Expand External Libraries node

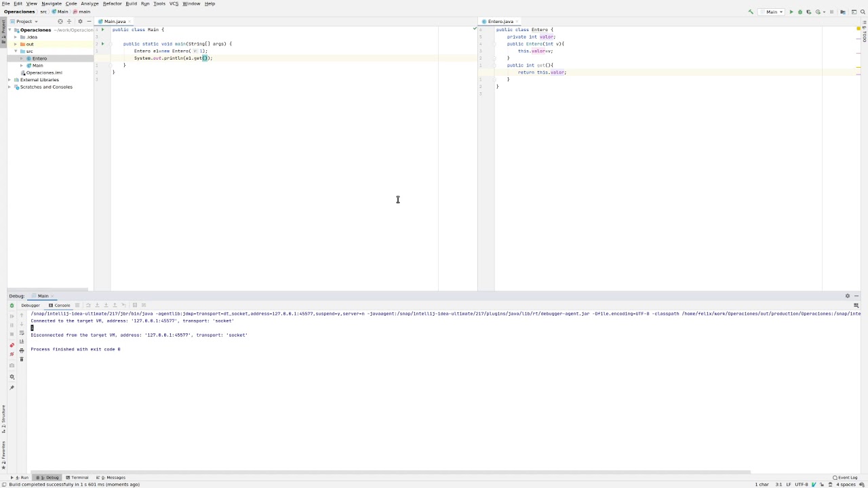tap(9, 80)
